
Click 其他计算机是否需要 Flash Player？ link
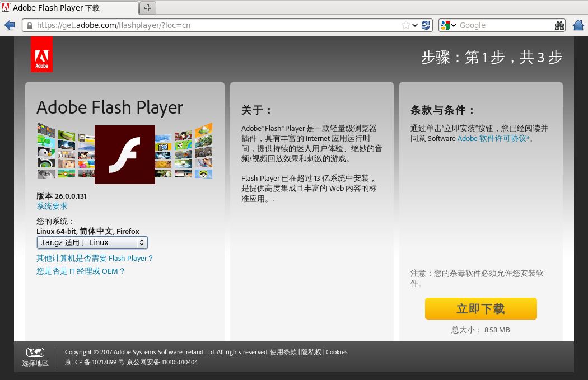95,258
